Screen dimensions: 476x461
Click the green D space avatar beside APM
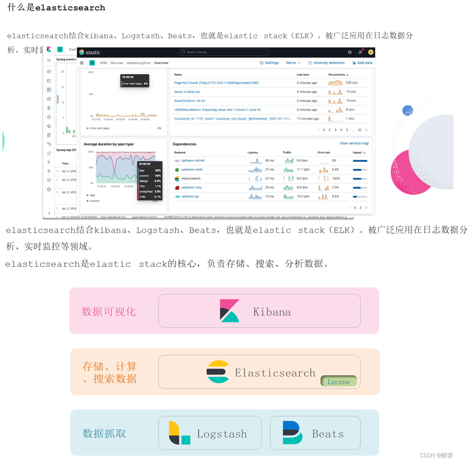tap(92, 63)
